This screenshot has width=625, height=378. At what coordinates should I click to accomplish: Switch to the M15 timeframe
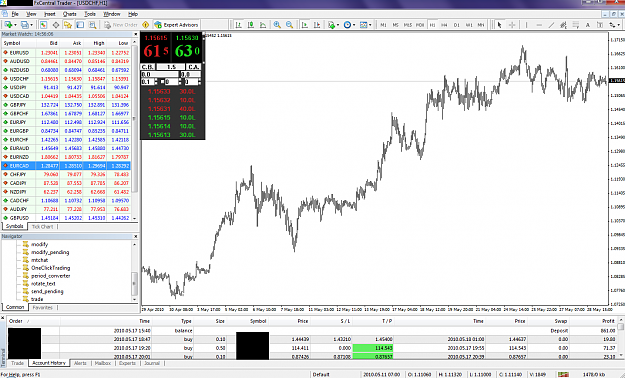click(x=408, y=25)
